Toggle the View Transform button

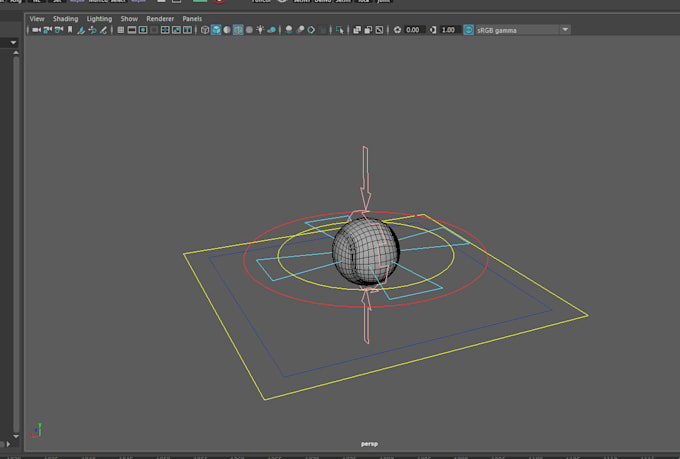468,30
